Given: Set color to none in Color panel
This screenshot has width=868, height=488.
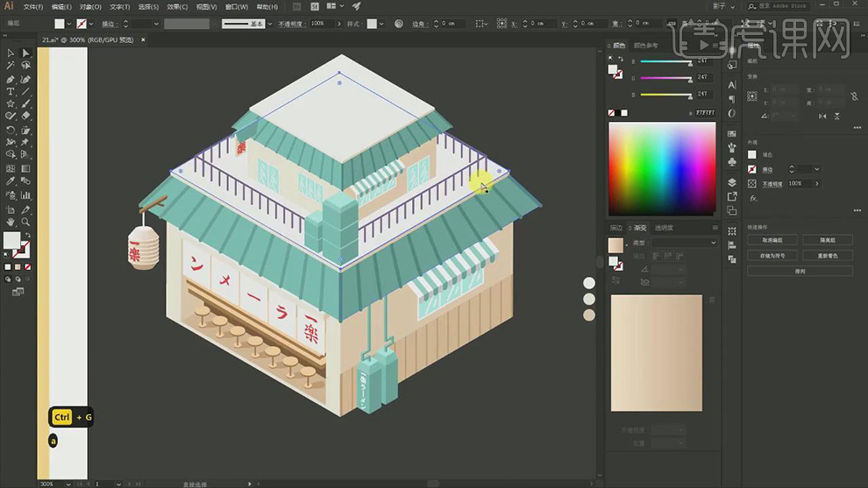Looking at the screenshot, I should [613, 113].
